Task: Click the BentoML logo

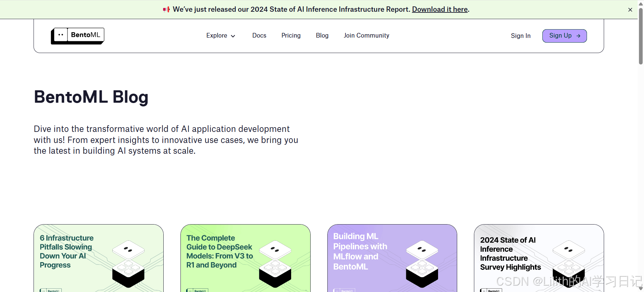Action: [x=77, y=36]
